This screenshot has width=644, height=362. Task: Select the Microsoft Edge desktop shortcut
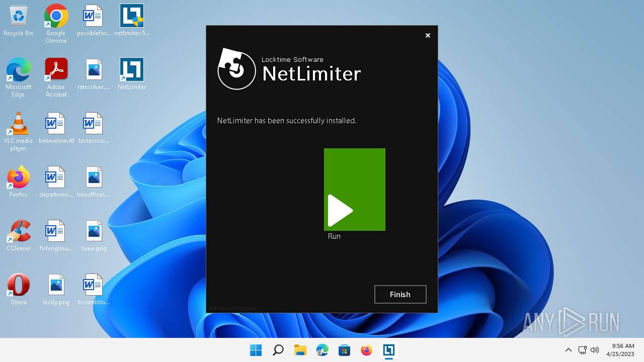click(19, 77)
